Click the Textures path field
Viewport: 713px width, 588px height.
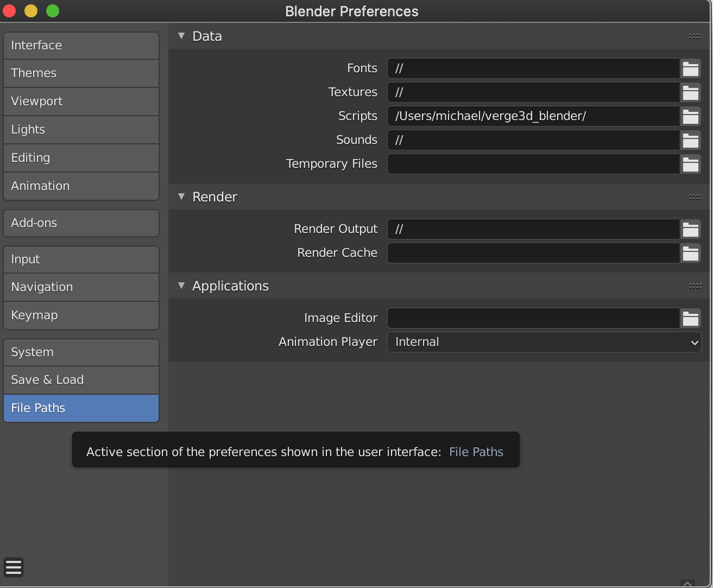point(533,92)
